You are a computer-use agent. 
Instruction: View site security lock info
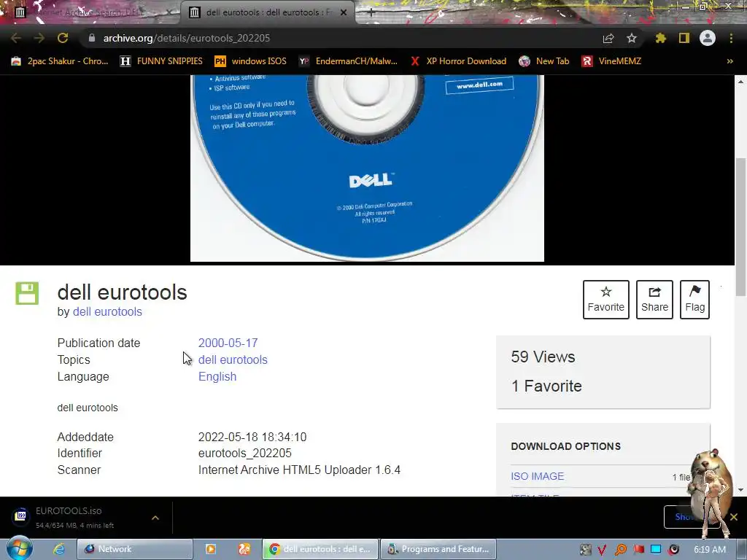click(x=92, y=38)
